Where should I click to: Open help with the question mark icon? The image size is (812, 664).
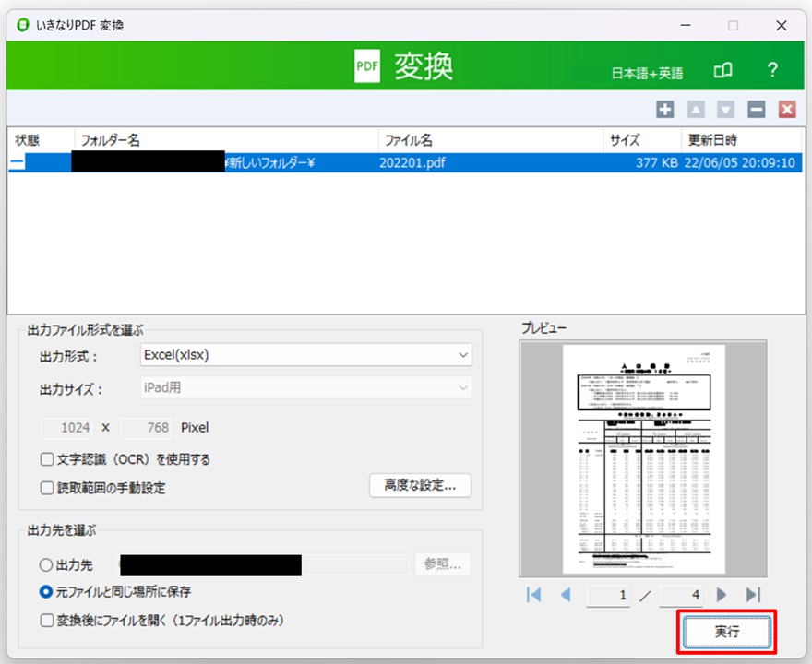coord(773,71)
